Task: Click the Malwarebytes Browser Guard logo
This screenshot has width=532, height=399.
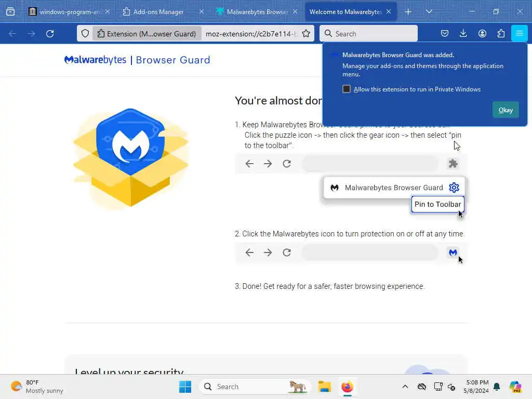Action: tap(137, 60)
